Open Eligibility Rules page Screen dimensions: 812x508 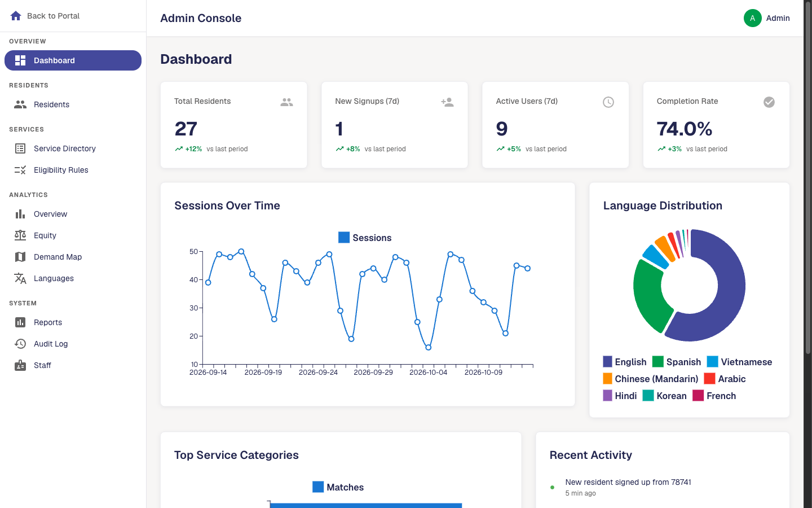(x=73, y=170)
